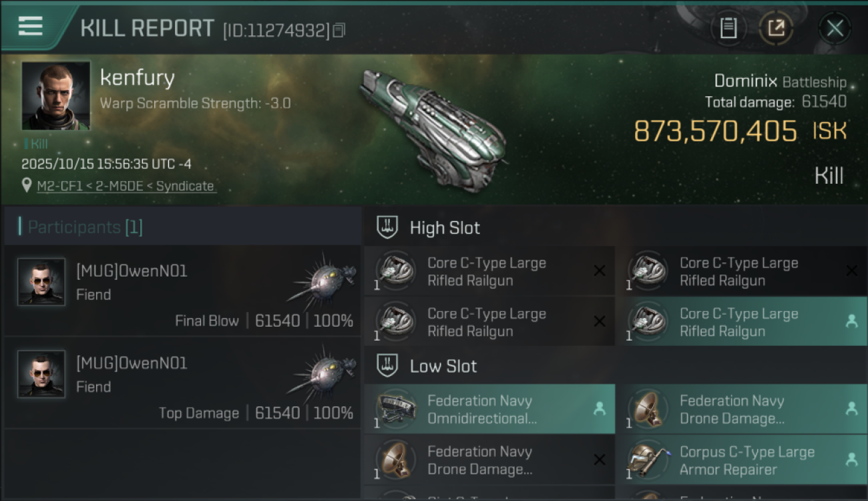This screenshot has width=868, height=501.
Task: Select the Corpus C-Type Large Armor Repairer
Action: click(x=746, y=460)
